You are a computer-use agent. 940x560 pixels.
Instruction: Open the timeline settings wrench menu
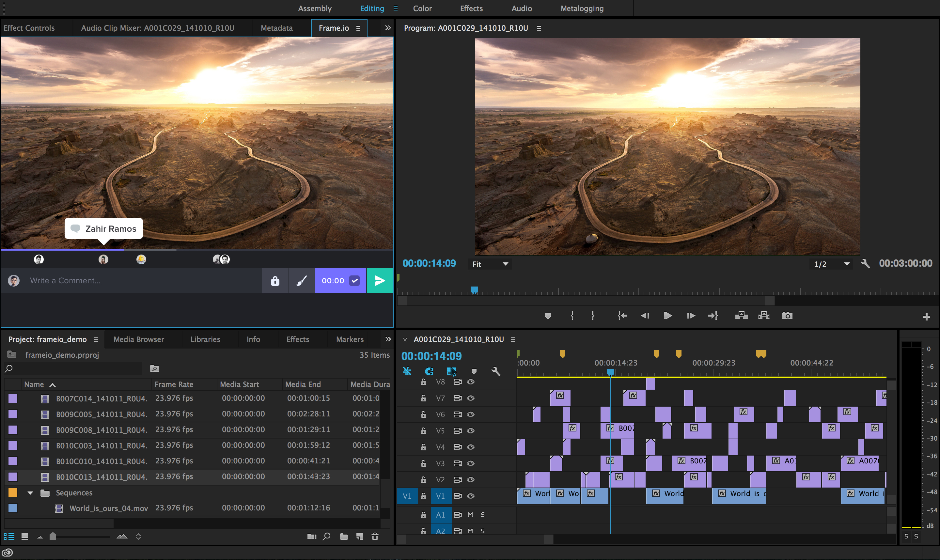[x=497, y=371]
